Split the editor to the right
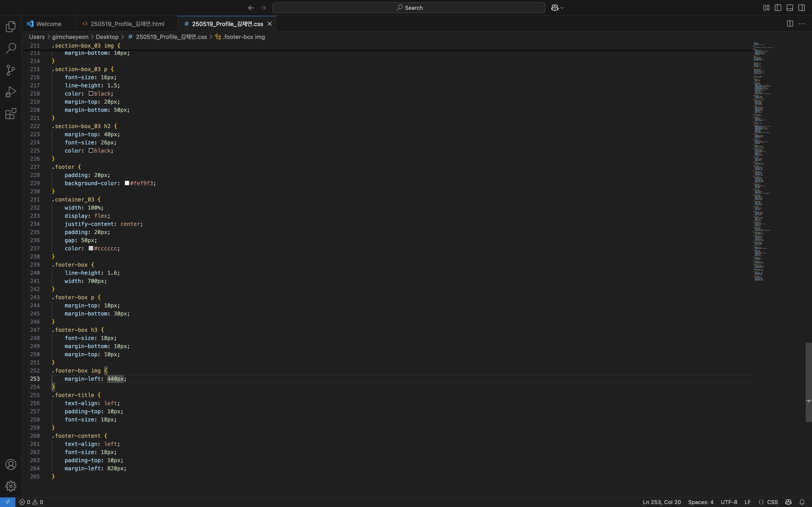 (790, 24)
